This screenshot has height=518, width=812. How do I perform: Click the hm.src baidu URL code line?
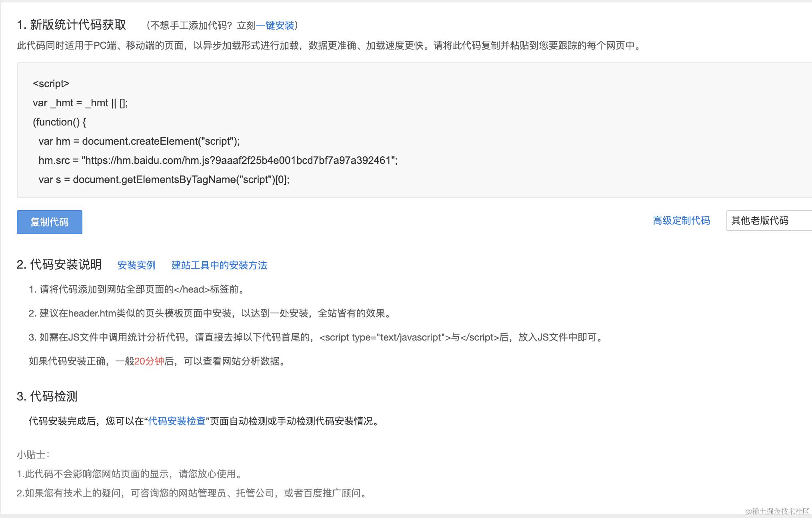pyautogui.click(x=218, y=160)
